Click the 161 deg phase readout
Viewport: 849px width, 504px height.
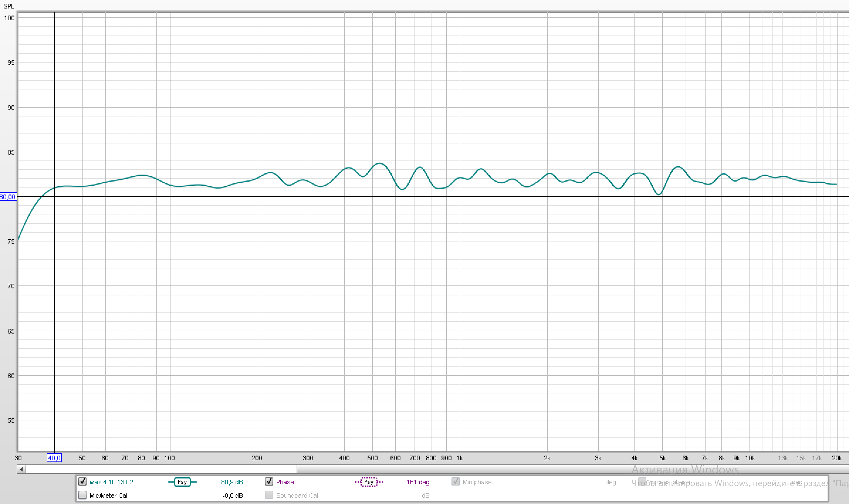418,482
